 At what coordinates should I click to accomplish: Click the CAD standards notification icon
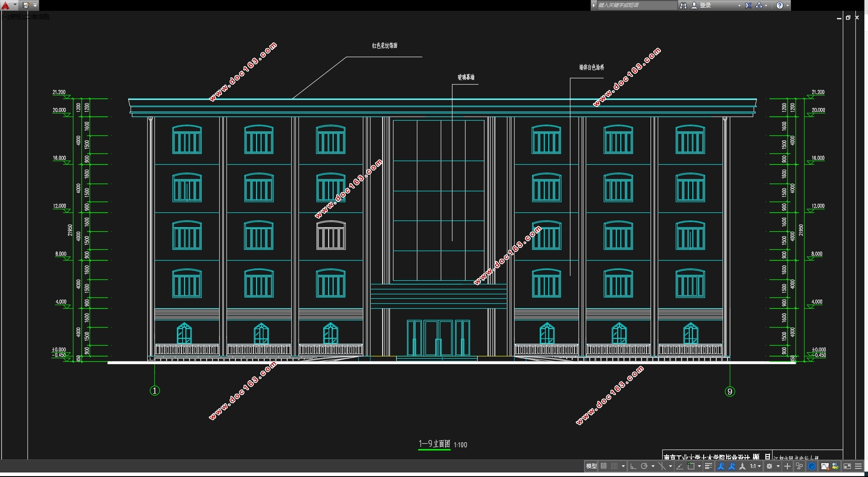pyautogui.click(x=836, y=466)
